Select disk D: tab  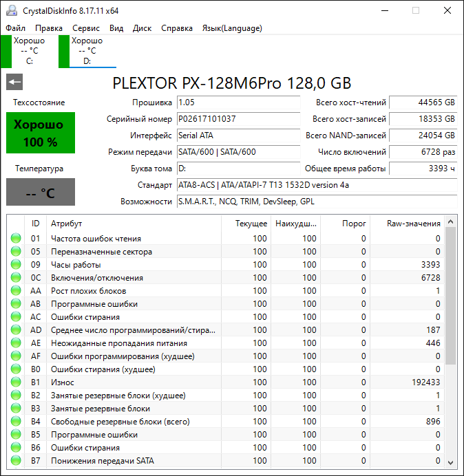87,52
